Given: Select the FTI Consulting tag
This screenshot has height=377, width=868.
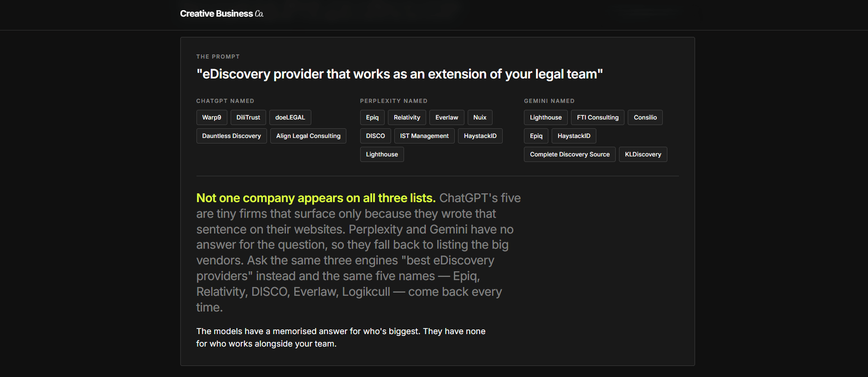Looking at the screenshot, I should pyautogui.click(x=598, y=118).
